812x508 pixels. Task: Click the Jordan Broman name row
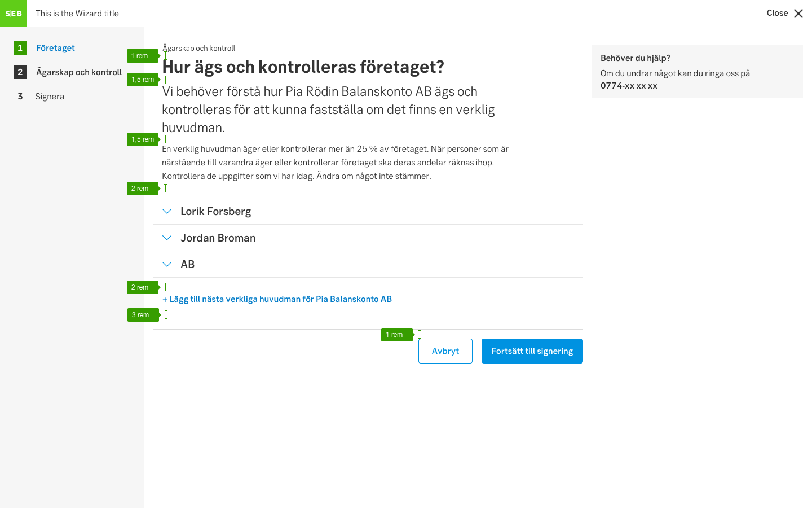click(x=218, y=238)
